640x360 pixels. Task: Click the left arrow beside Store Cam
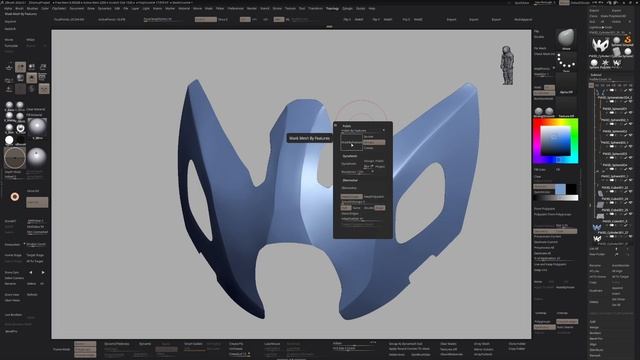(x=31, y=272)
